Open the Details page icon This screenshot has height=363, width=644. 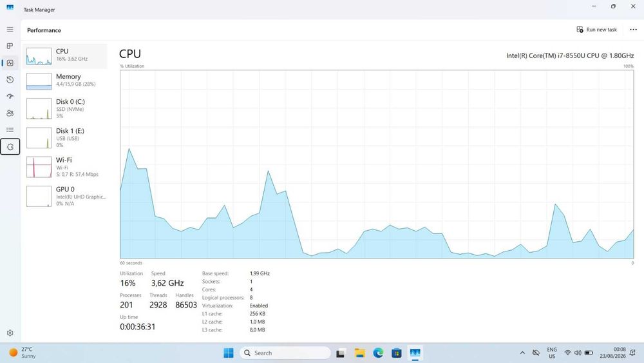click(10, 130)
